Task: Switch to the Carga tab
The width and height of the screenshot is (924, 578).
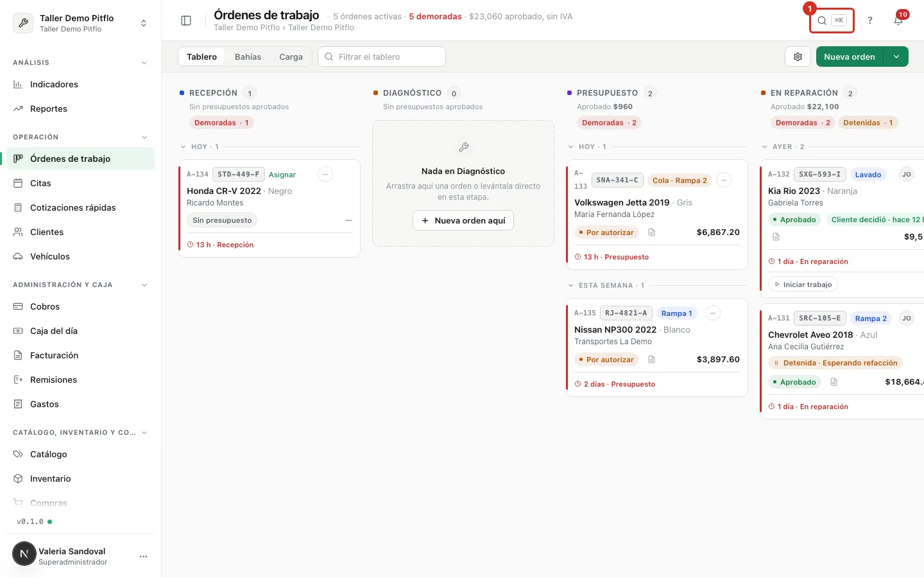Action: point(291,57)
